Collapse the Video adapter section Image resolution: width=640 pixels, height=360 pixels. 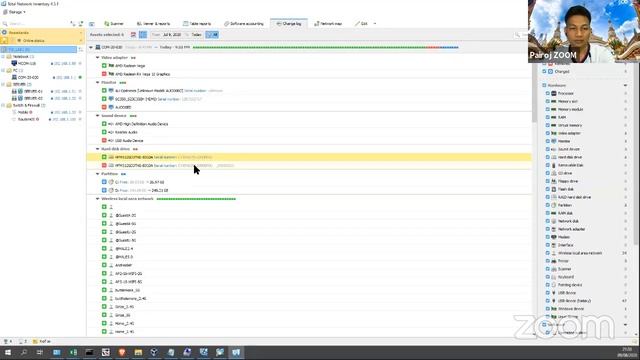click(98, 58)
